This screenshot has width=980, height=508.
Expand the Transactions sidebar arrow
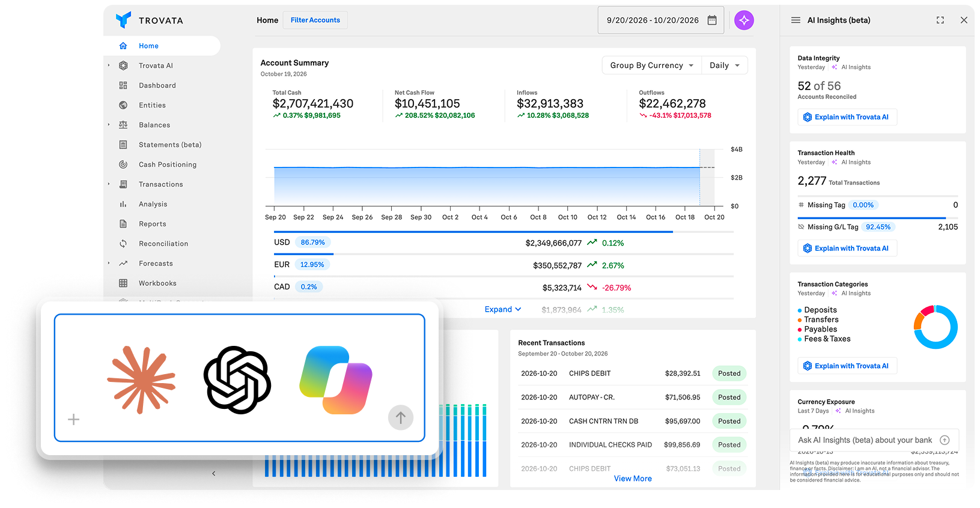[109, 184]
